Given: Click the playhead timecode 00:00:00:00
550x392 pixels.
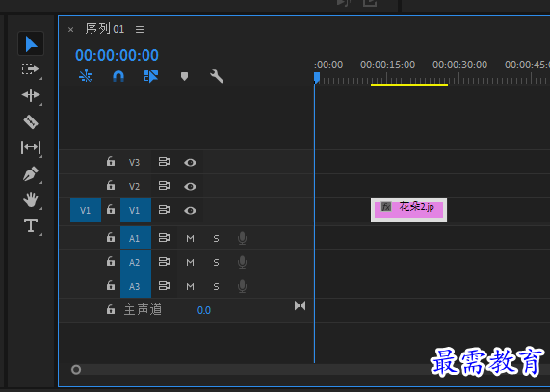Looking at the screenshot, I should [117, 55].
